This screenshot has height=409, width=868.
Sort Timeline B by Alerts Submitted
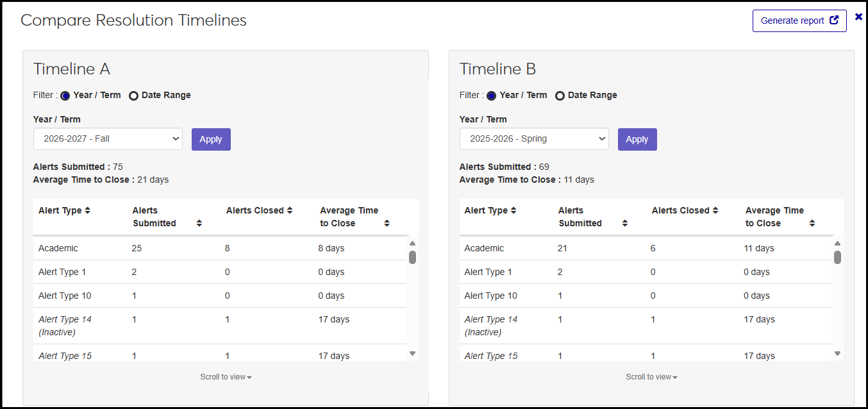(x=625, y=223)
